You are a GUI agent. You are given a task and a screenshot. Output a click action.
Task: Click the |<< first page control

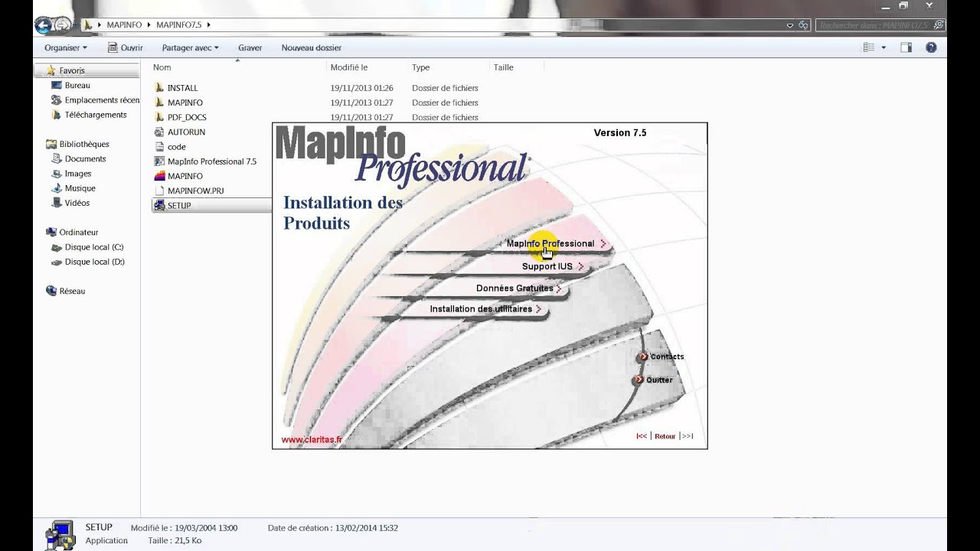642,436
